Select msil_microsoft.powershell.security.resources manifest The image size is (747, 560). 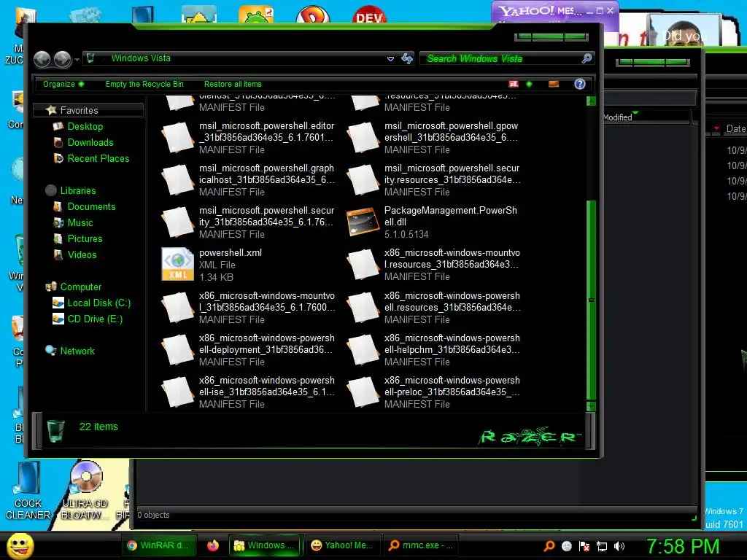(434, 180)
